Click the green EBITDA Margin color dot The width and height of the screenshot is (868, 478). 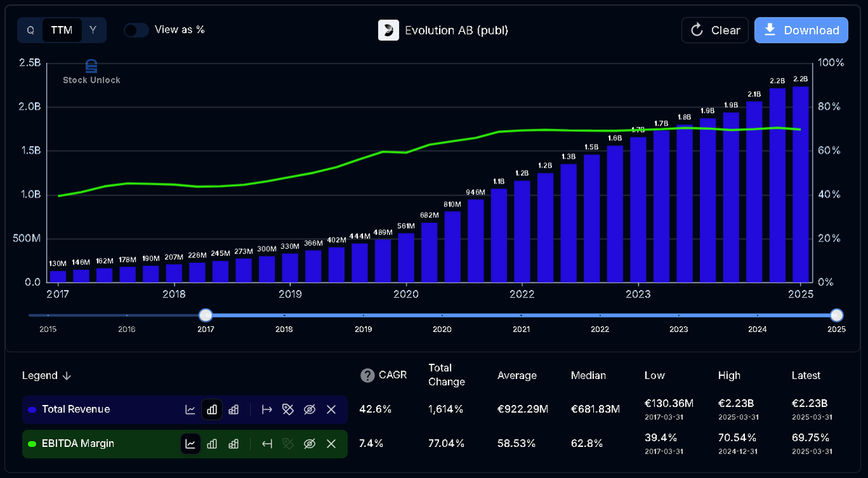tap(32, 443)
